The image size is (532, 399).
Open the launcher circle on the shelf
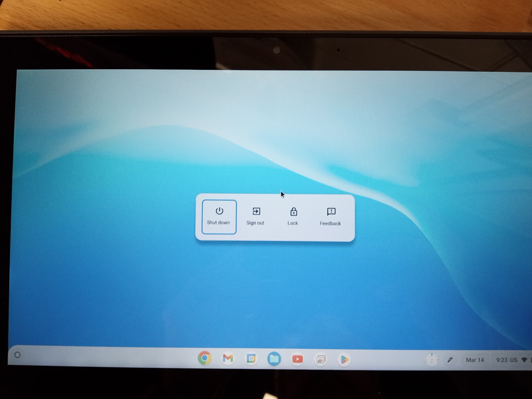[x=18, y=355]
